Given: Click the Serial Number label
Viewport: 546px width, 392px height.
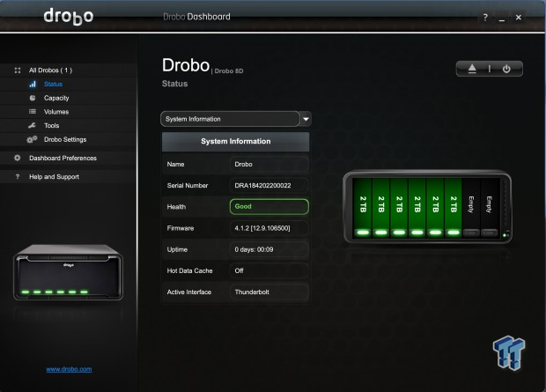Looking at the screenshot, I should [x=188, y=185].
